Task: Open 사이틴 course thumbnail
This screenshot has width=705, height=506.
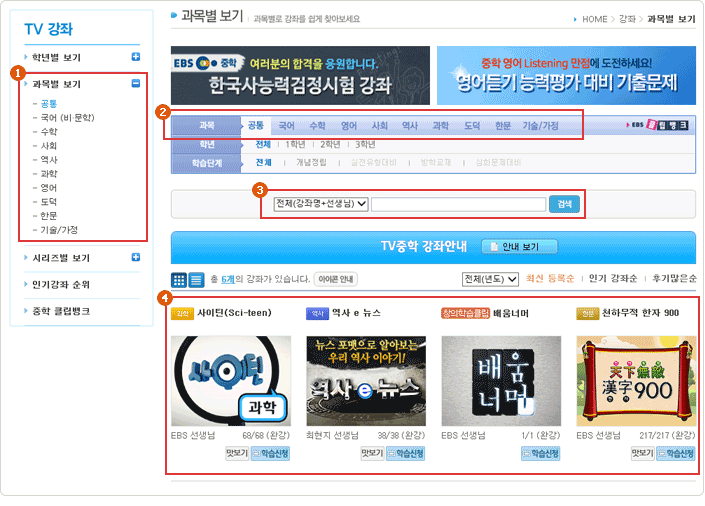Action: click(231, 381)
